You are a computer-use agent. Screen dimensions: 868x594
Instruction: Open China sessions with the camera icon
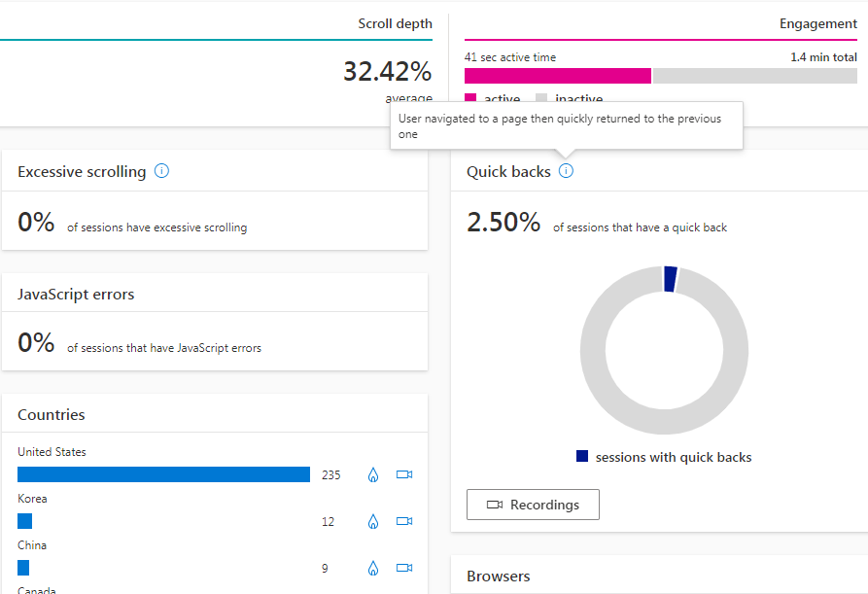403,568
